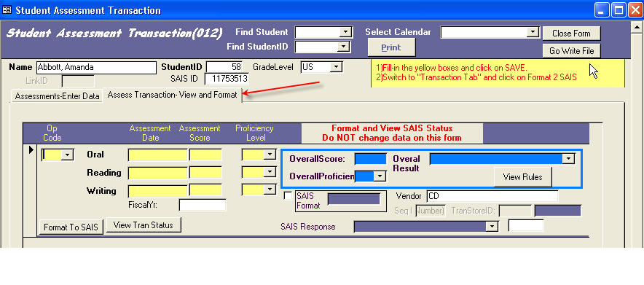
Task: Click the 'Format and View SAIS Status' heading
Action: pyautogui.click(x=392, y=128)
